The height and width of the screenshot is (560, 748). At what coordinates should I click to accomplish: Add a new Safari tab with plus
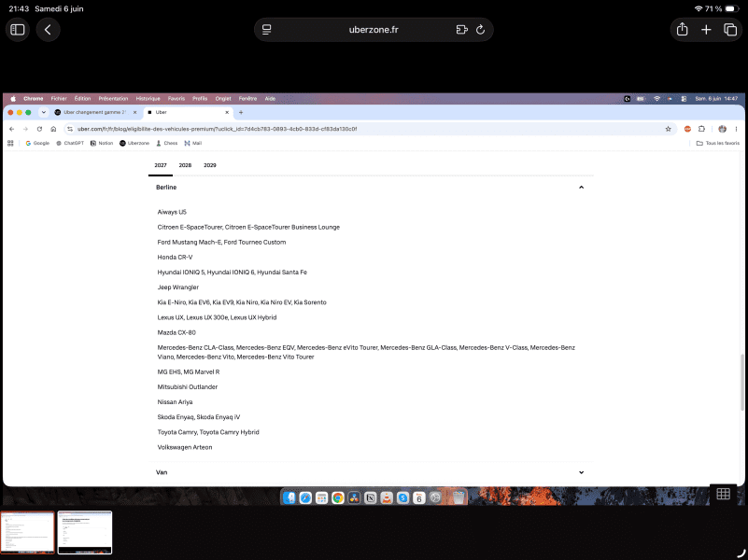coord(706,30)
